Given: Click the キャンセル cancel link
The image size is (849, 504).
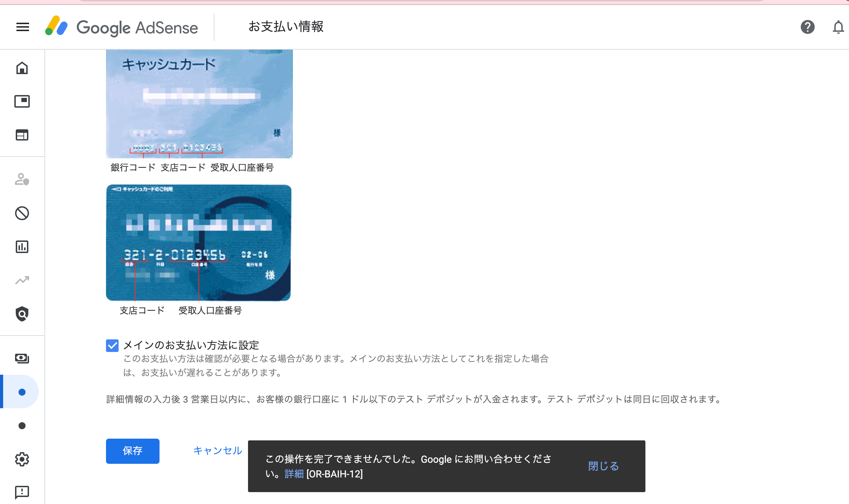Looking at the screenshot, I should point(217,451).
